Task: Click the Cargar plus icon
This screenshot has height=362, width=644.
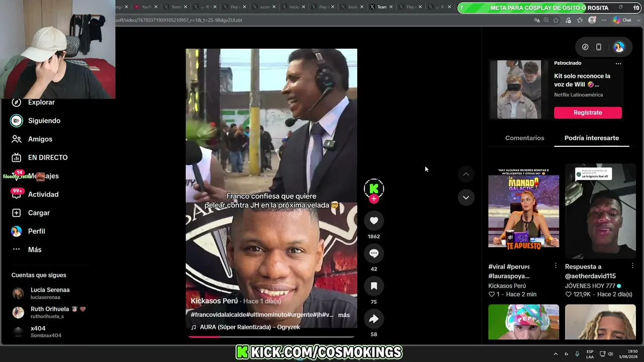Action: [17, 213]
